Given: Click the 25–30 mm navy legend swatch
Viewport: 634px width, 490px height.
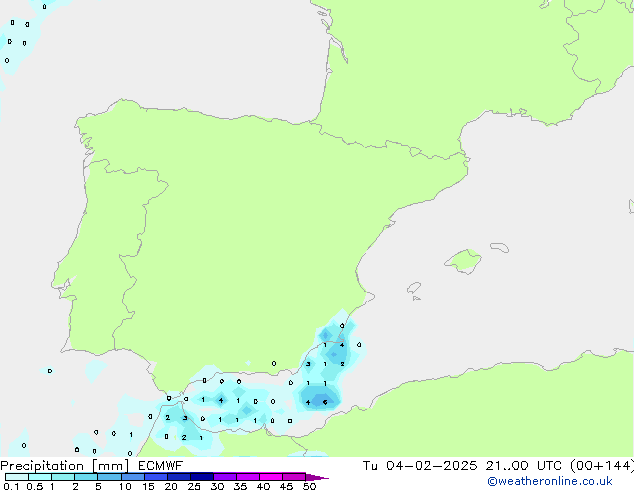Looking at the screenshot, I should click(x=201, y=477).
